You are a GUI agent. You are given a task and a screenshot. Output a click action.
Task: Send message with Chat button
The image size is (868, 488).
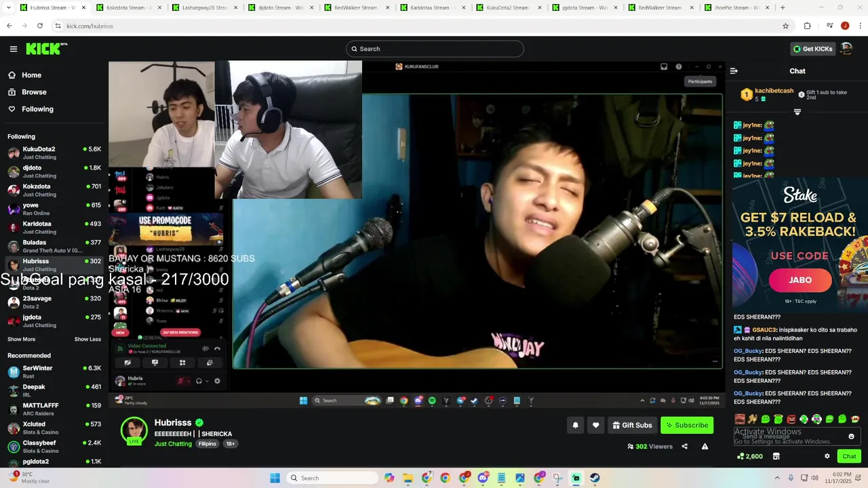coord(849,456)
